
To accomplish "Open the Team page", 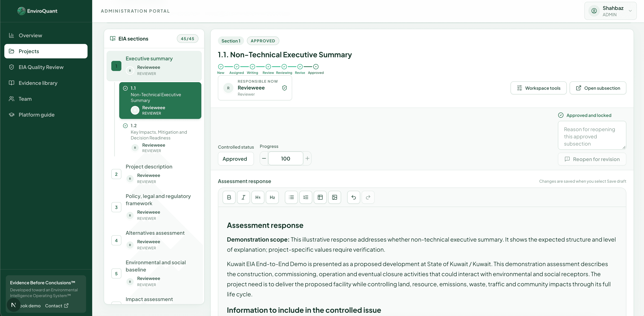I will [x=46, y=99].
